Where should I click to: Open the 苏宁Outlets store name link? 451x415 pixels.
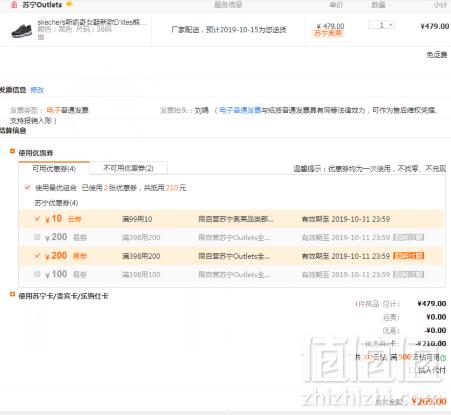coord(42,5)
